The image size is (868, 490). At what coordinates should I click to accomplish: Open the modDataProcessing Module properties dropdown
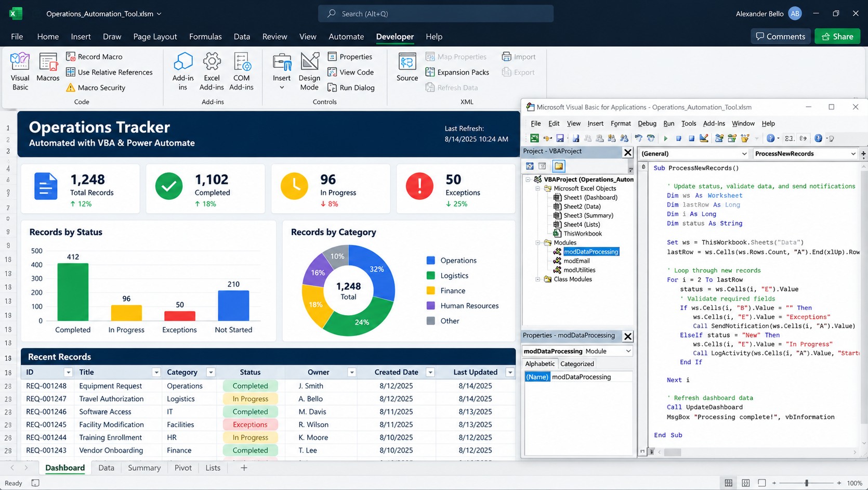coord(628,351)
